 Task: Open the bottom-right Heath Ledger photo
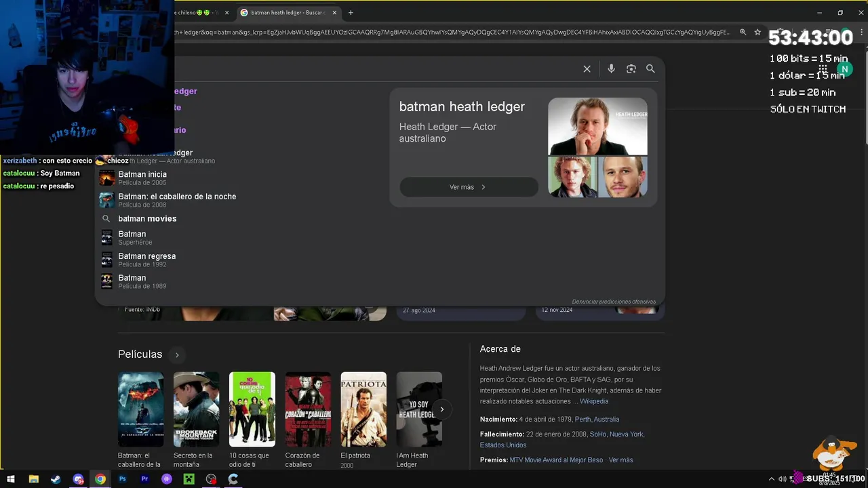click(623, 178)
